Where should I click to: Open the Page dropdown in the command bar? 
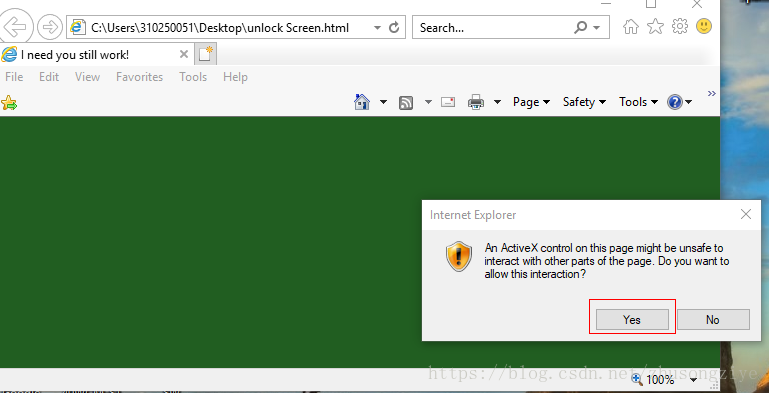(x=531, y=102)
